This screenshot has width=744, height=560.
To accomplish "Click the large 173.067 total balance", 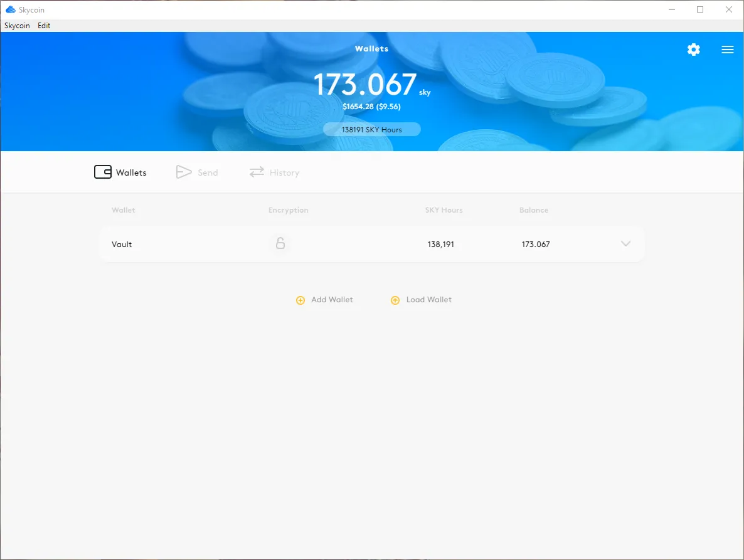I will (365, 84).
